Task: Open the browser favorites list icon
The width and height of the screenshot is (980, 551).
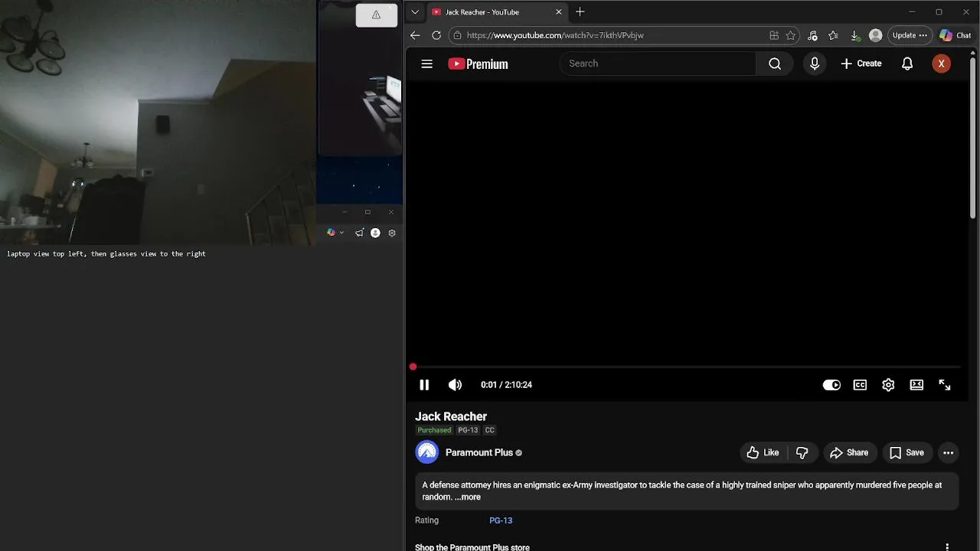Action: (834, 35)
